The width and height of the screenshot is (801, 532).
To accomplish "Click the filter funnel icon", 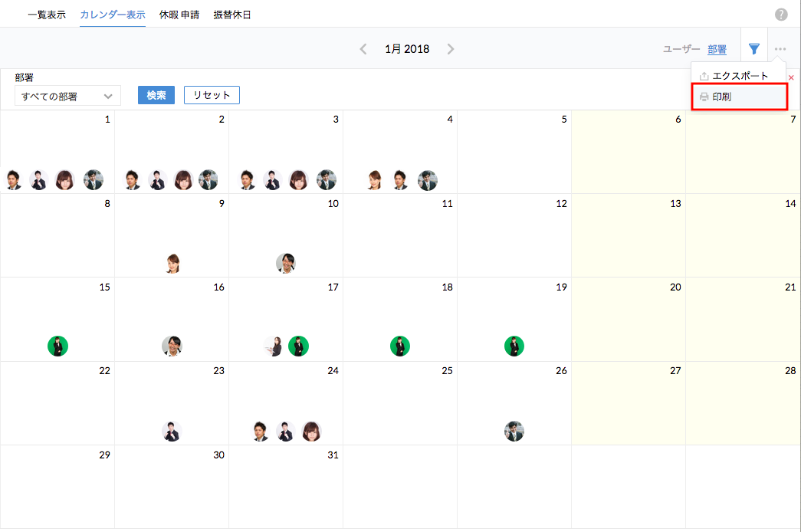I will [754, 49].
